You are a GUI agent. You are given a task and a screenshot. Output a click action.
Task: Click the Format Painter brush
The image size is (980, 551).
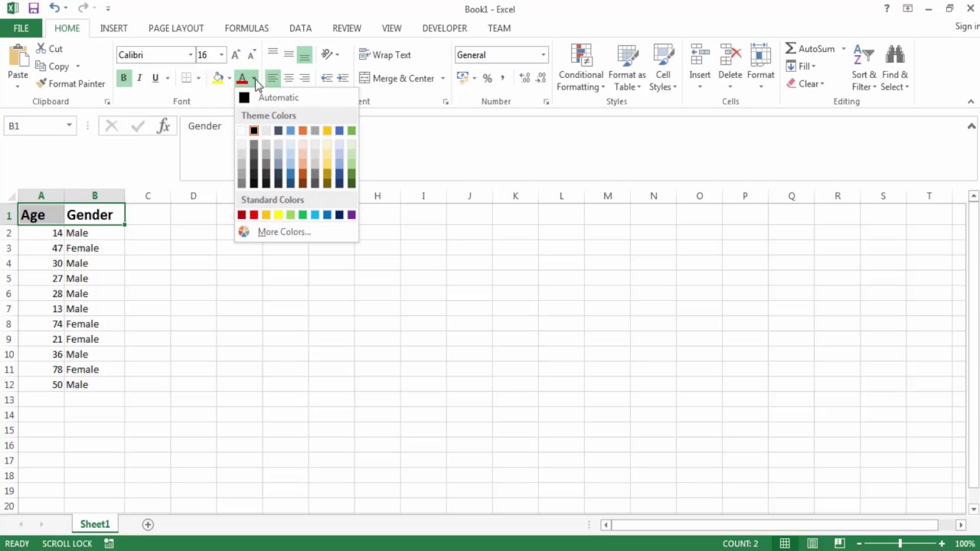click(41, 83)
